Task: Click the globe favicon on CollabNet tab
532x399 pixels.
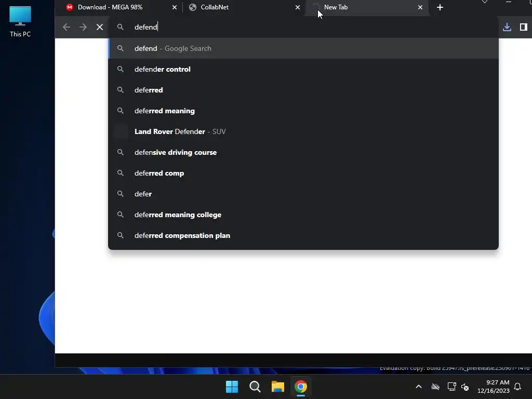Action: (193, 7)
